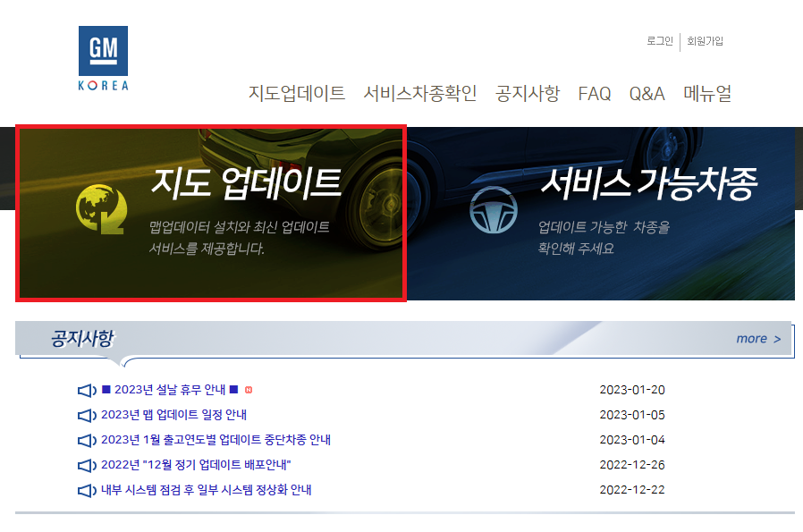
Task: Open the Q&A menu
Action: tap(647, 94)
